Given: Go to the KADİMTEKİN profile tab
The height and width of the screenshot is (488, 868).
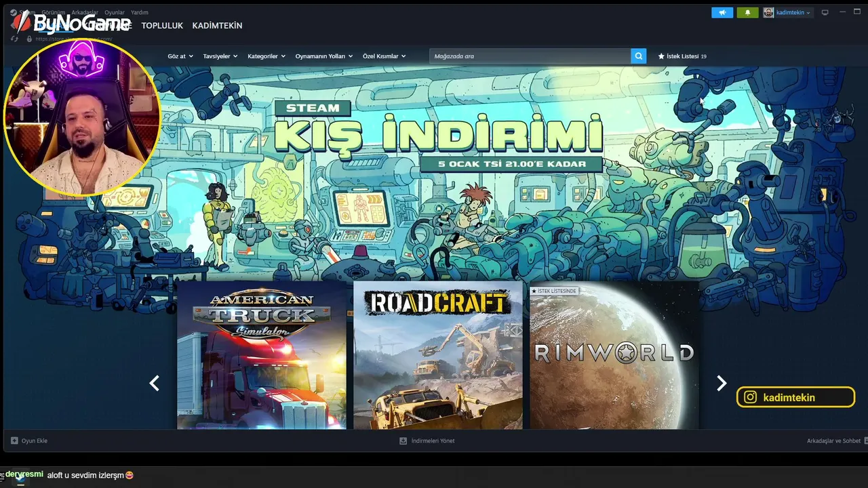Looking at the screenshot, I should 217,26.
